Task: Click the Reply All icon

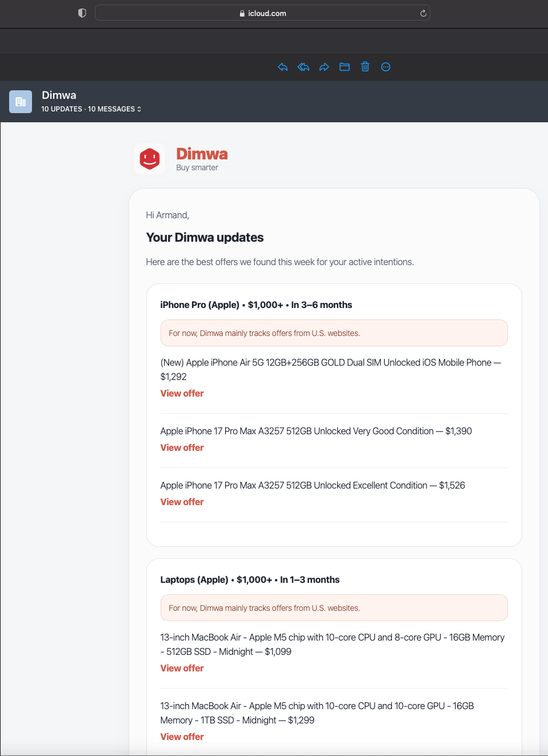Action: coord(303,67)
